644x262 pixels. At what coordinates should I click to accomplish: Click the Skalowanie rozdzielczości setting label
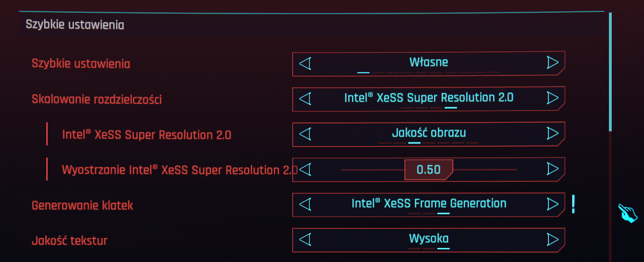(x=96, y=100)
